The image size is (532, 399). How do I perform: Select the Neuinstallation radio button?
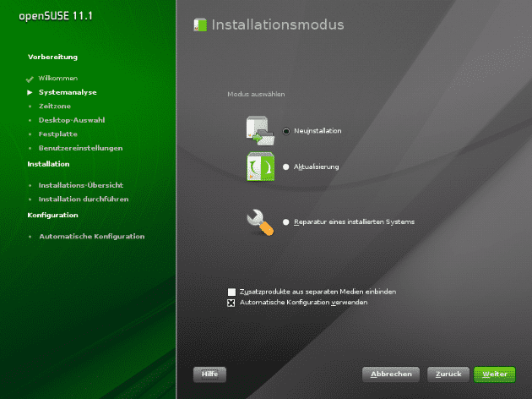click(287, 131)
